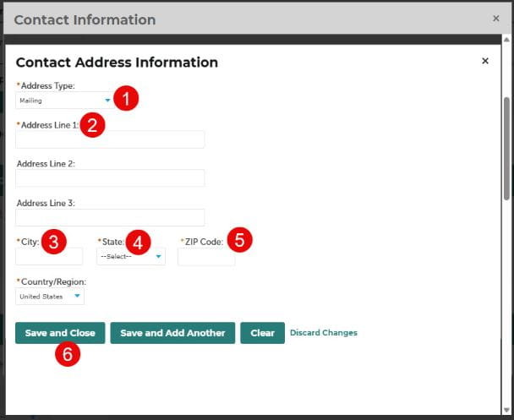Click the scrollbar down arrow
This screenshot has height=420, width=514.
[x=506, y=410]
